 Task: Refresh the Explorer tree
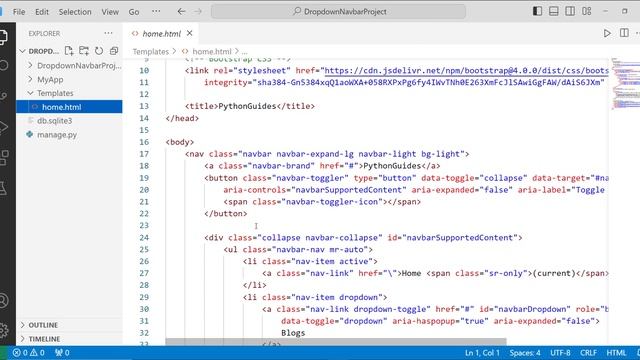[99, 51]
